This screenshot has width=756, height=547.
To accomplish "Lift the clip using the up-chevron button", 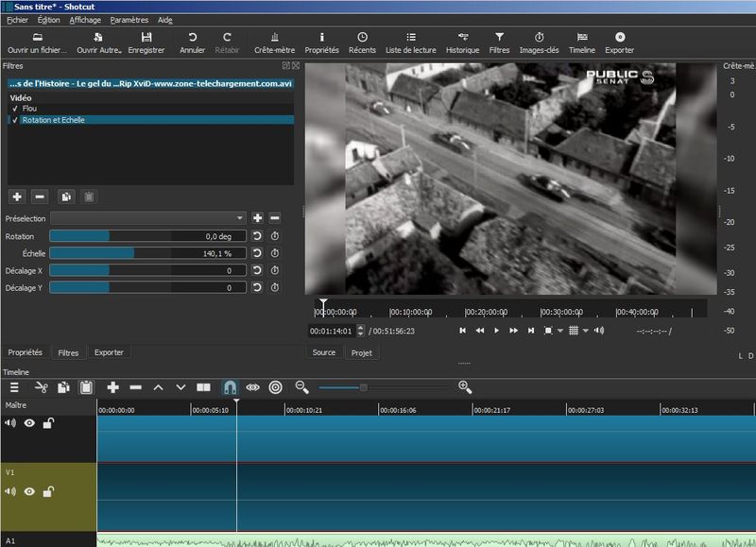I will [x=158, y=387].
